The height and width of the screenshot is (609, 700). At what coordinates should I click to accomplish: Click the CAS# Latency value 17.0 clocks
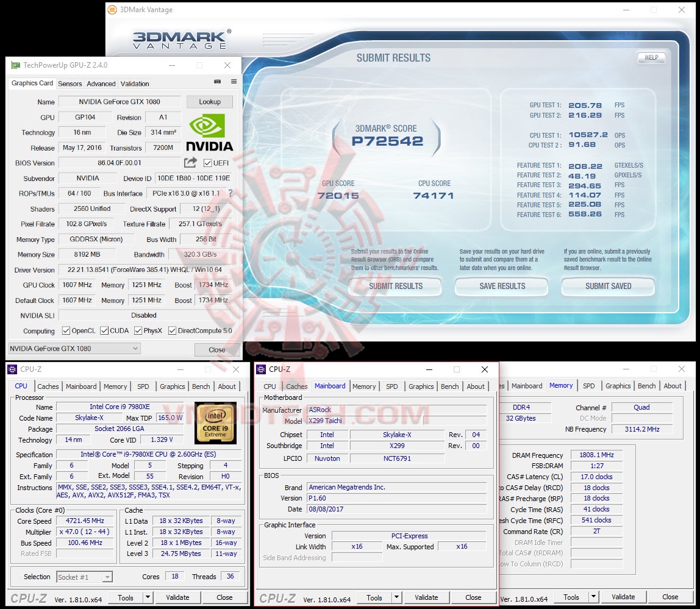pos(596,476)
